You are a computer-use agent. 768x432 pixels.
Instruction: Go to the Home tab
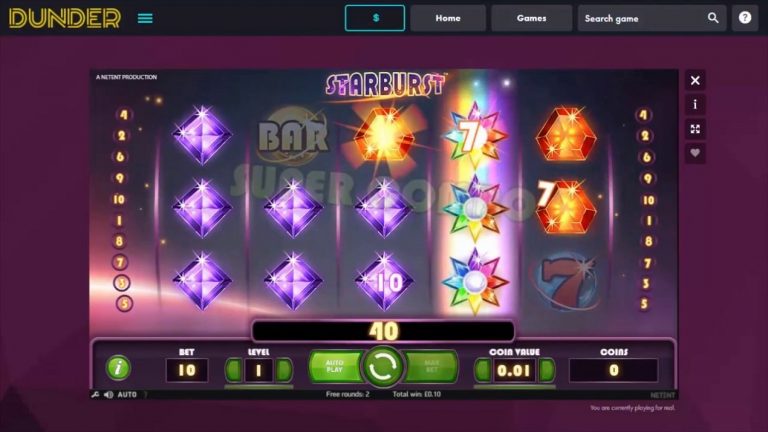coord(448,18)
